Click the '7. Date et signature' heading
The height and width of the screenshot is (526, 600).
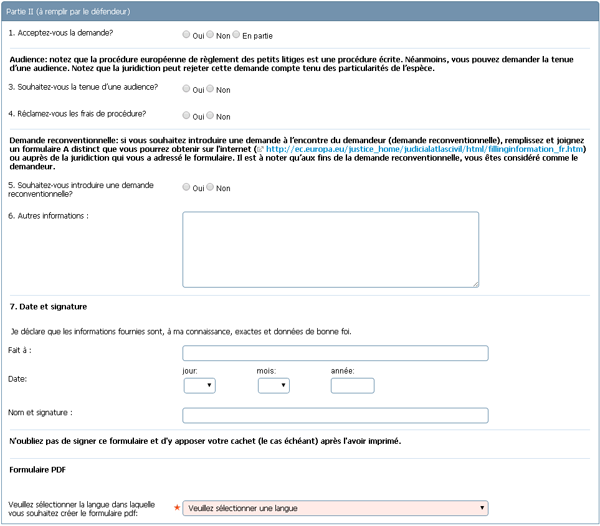(x=48, y=307)
